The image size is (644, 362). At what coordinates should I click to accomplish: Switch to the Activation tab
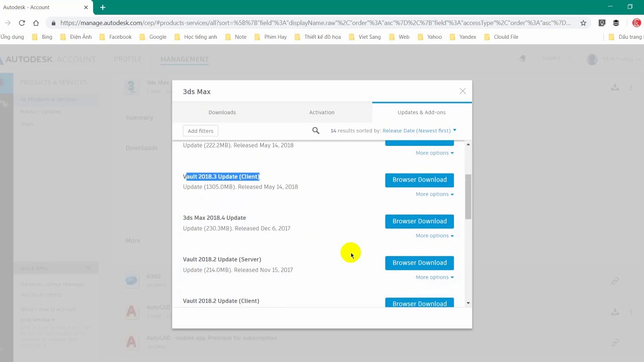click(322, 112)
